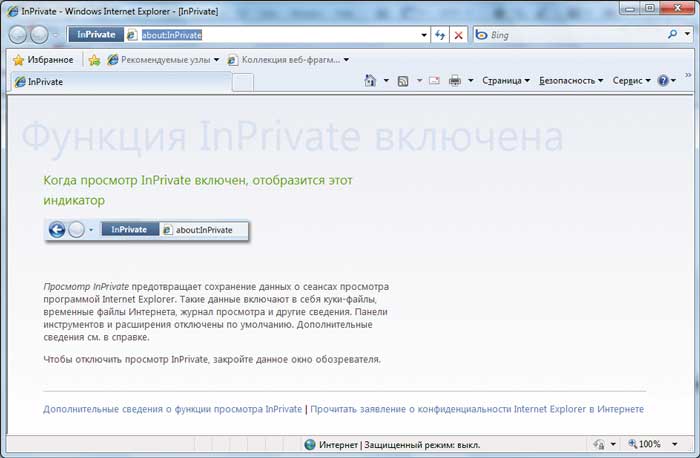Expand the Print options dropdown arrow

471,80
